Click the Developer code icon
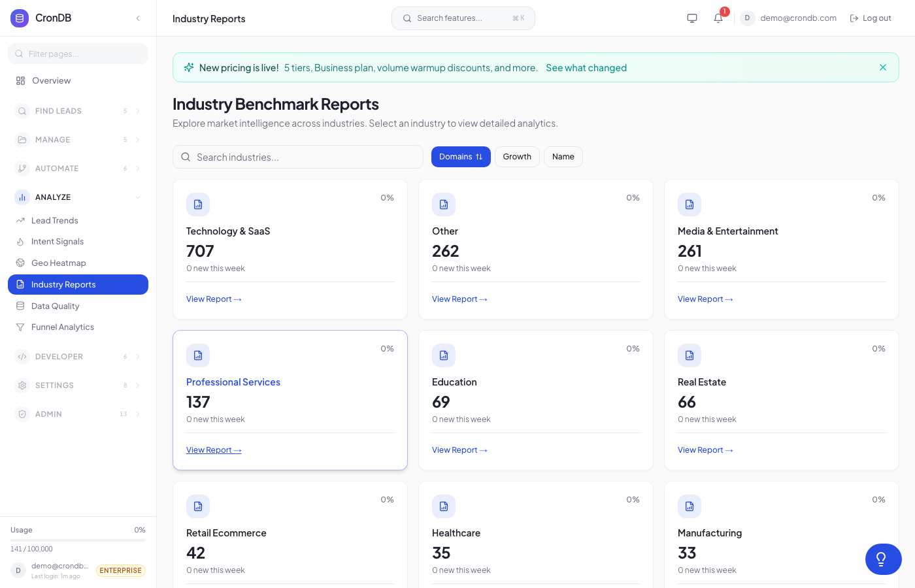The height and width of the screenshot is (588, 915). click(x=22, y=357)
